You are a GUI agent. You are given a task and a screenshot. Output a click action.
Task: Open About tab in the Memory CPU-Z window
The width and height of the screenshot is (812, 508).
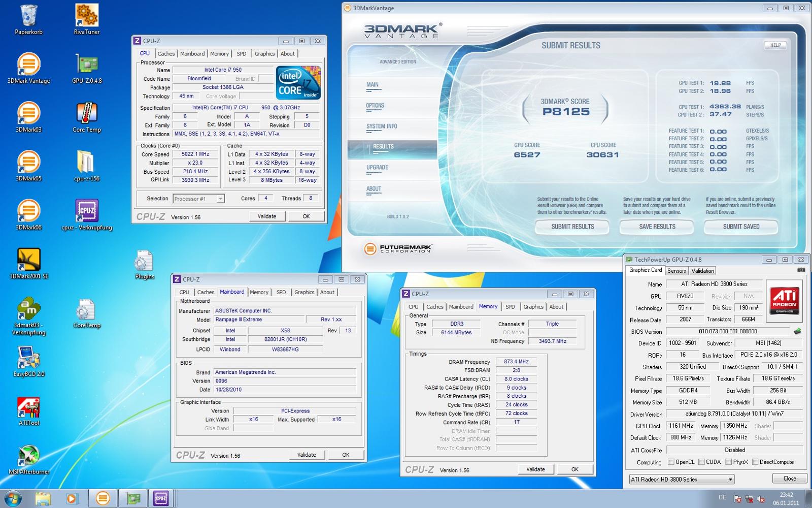pyautogui.click(x=556, y=307)
